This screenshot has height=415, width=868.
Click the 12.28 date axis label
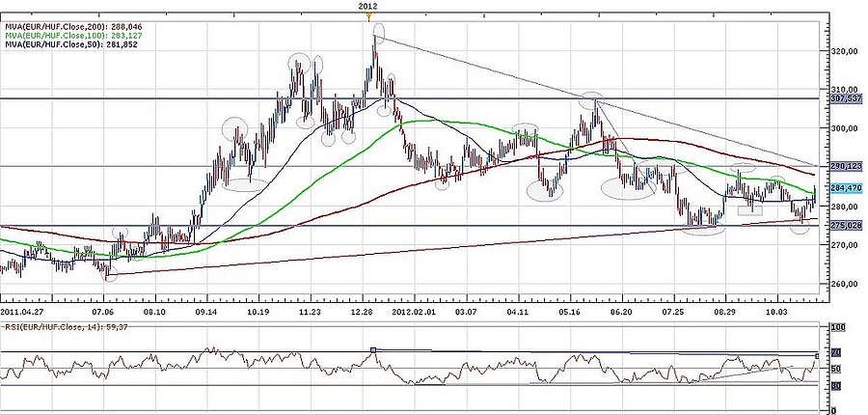[362, 313]
